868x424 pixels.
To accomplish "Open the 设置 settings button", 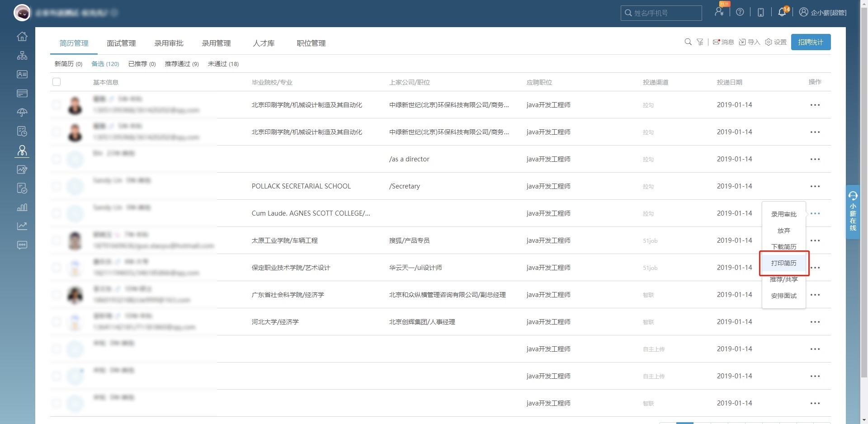I will tap(776, 42).
